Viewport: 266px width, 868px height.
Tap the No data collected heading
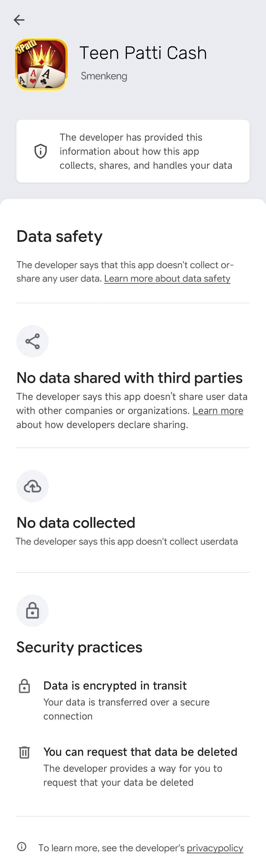click(x=76, y=523)
